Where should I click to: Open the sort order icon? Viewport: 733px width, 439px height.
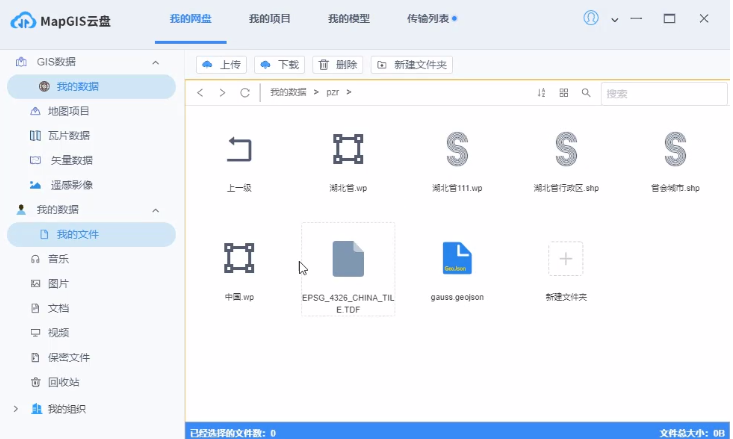(541, 93)
